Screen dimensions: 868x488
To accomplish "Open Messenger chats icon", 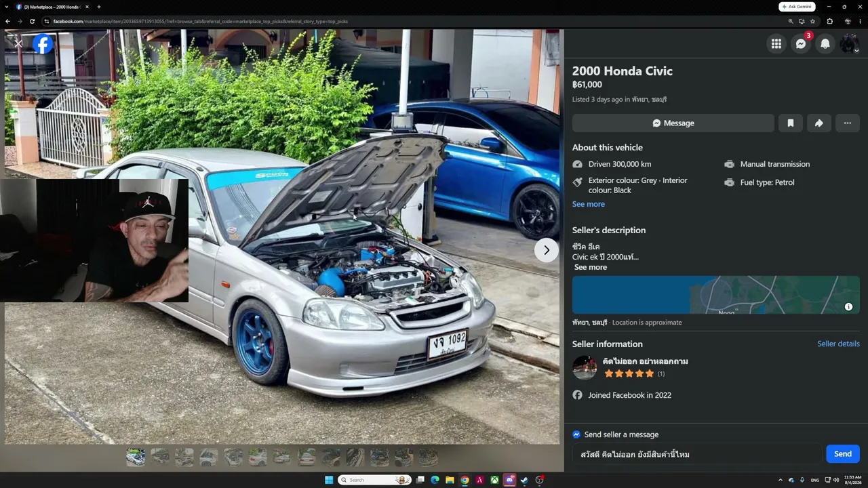I will click(801, 43).
